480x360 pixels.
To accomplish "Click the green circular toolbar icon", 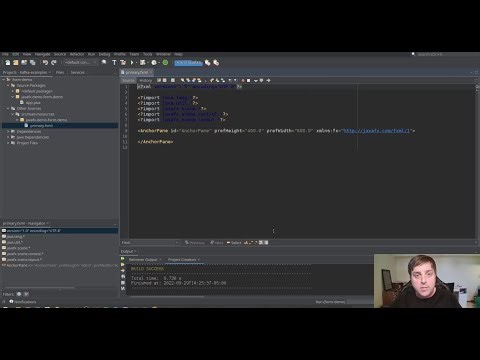I will click(165, 62).
